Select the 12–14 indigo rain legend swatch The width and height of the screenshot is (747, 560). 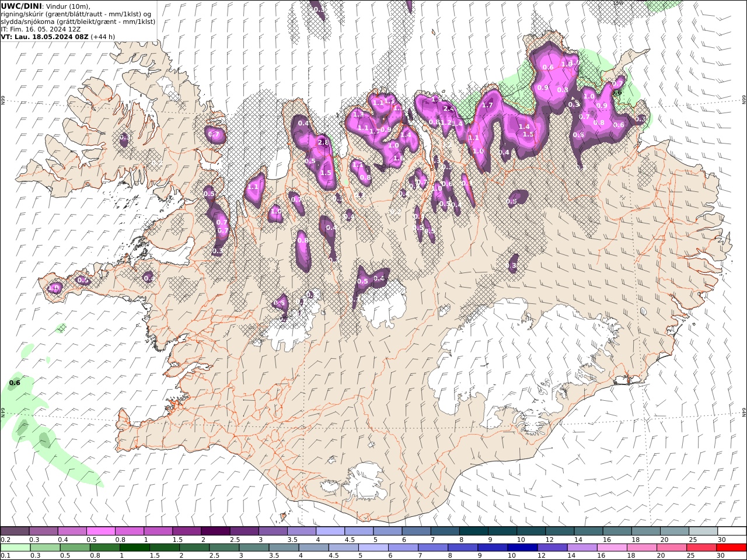coord(552,547)
